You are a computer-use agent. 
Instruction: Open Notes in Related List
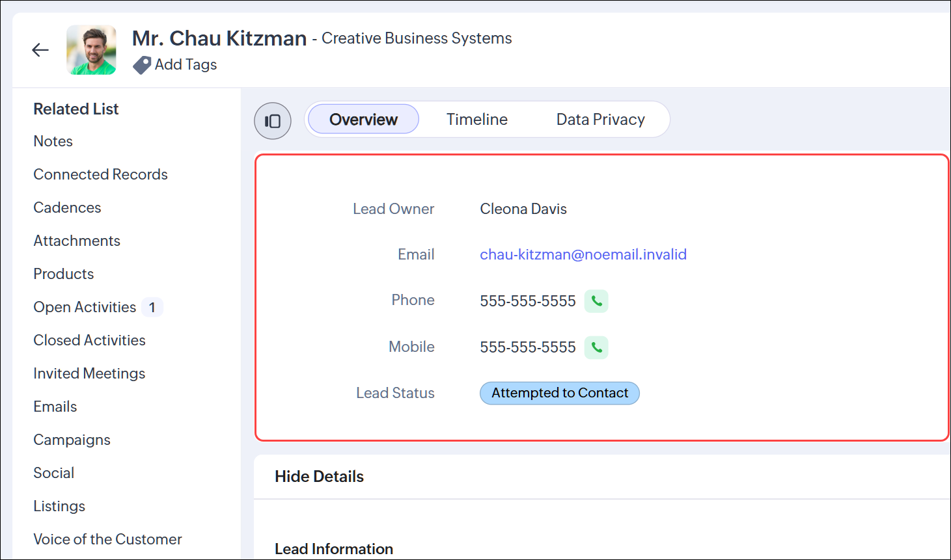[x=53, y=141]
